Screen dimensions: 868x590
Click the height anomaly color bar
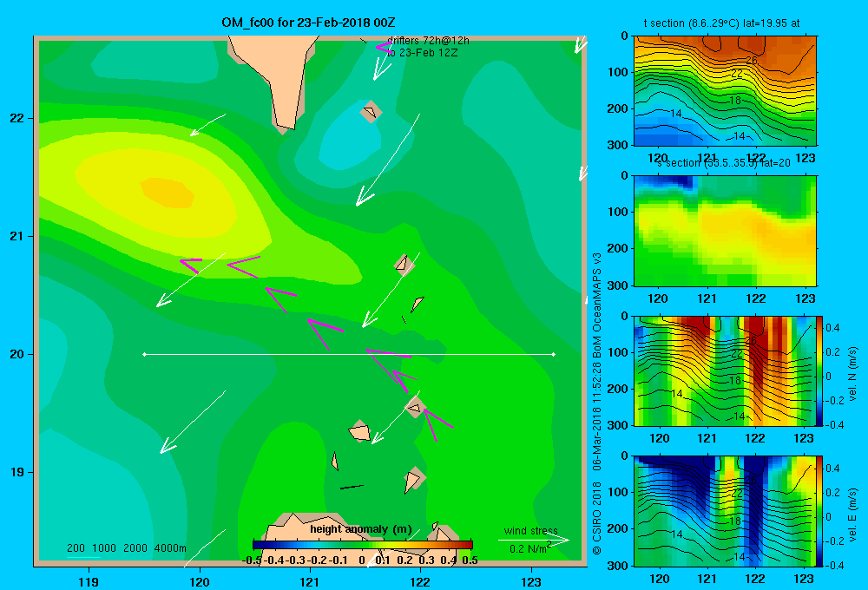pos(363,545)
